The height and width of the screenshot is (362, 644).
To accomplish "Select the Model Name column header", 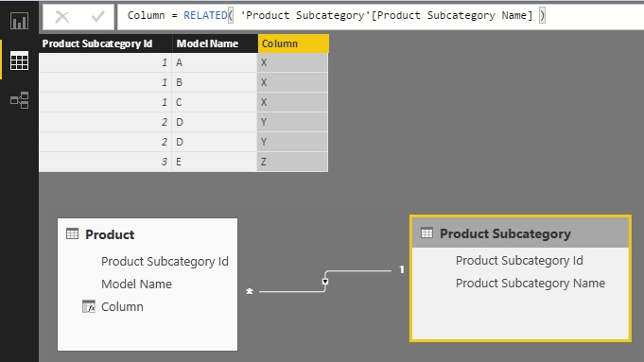I will 215,43.
